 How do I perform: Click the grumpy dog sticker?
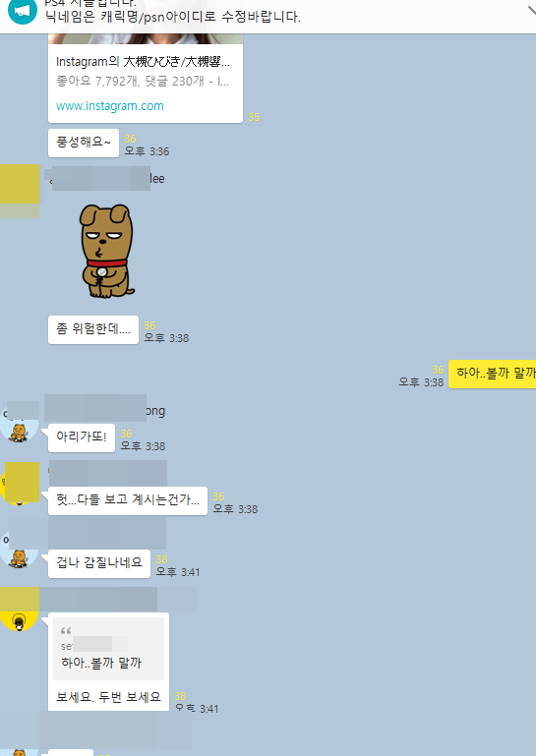coord(106,251)
